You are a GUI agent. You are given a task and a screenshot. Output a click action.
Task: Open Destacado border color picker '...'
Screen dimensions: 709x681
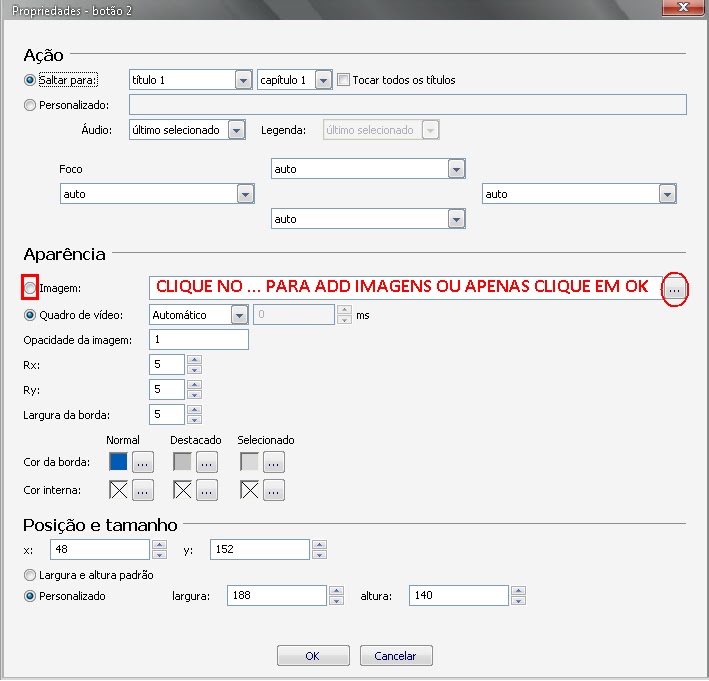[207, 462]
